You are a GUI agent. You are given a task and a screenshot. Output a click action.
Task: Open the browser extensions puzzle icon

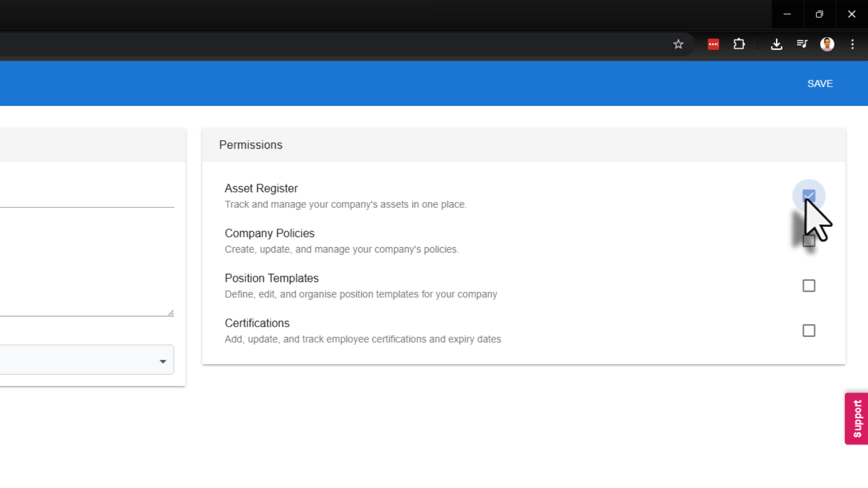click(x=739, y=44)
